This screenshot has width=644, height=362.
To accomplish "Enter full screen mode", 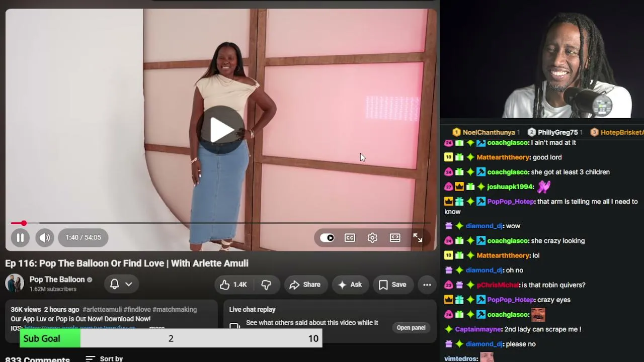I will (418, 238).
